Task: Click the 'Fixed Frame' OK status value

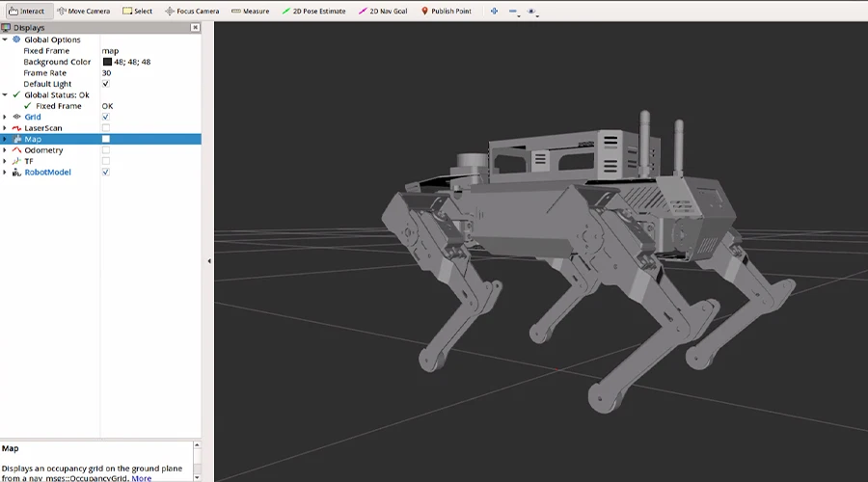Action: tap(107, 106)
